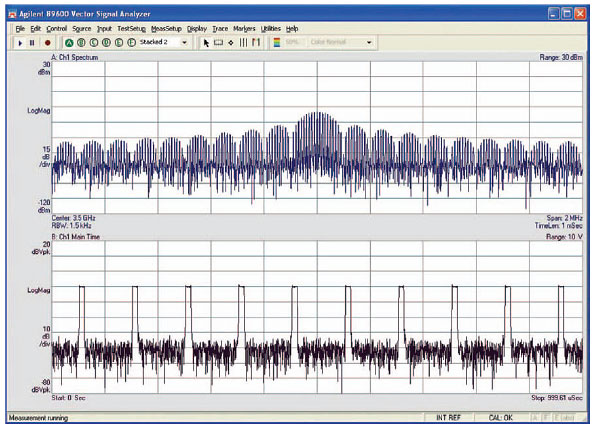Click the '20 dBVpk' top scale value
The image size is (596, 430).
pyautogui.click(x=41, y=248)
